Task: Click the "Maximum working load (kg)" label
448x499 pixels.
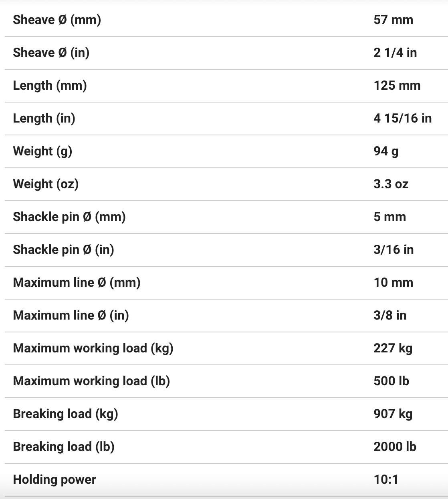Action: [x=93, y=348]
